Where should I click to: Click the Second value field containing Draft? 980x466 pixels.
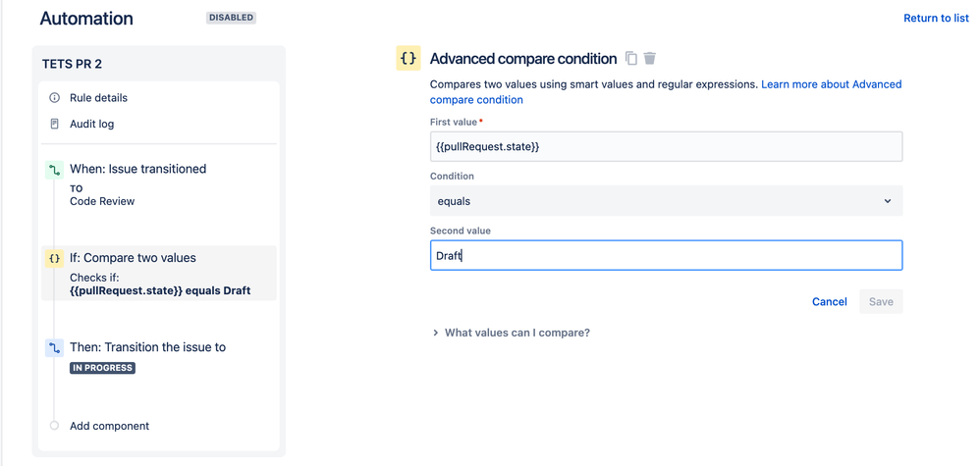click(x=666, y=255)
